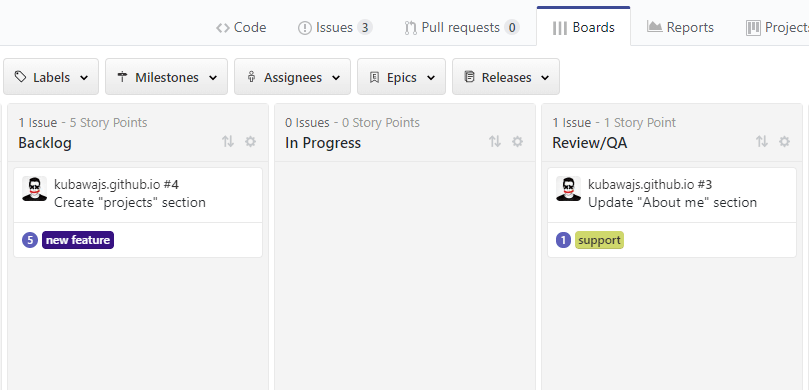
Task: Click assignee avatar on issue #3 card
Action: (x=569, y=189)
